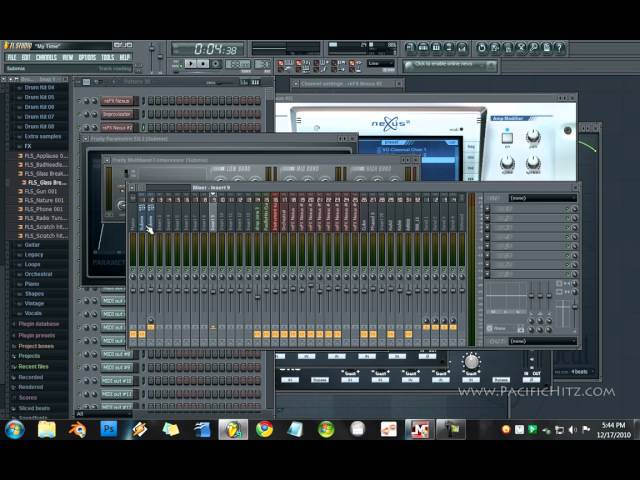The width and height of the screenshot is (640, 480).
Task: Open Photoshop from the taskbar
Action: pyautogui.click(x=109, y=429)
